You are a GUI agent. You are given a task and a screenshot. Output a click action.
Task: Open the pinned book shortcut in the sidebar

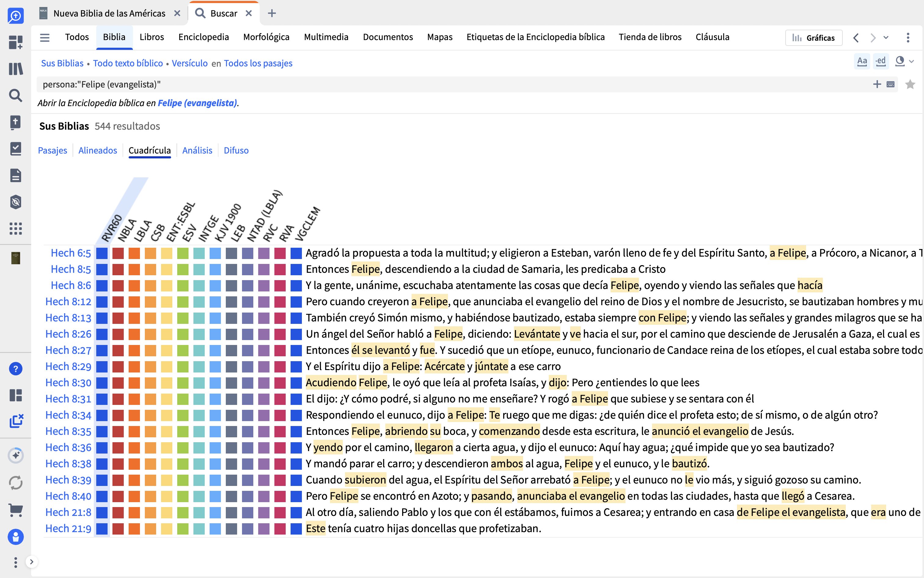tap(16, 258)
